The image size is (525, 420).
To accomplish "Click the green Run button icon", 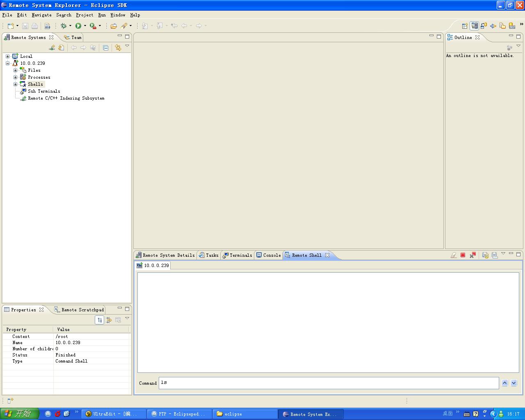I will (78, 26).
